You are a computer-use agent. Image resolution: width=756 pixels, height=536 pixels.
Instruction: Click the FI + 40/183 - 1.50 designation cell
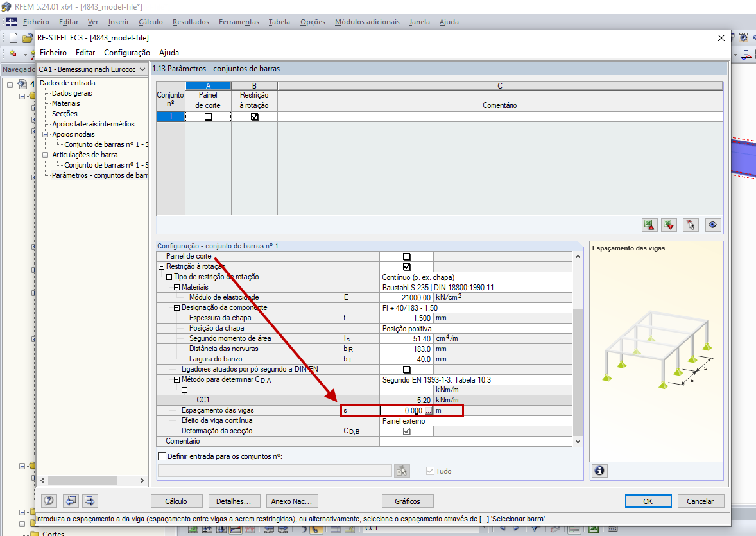click(x=476, y=308)
